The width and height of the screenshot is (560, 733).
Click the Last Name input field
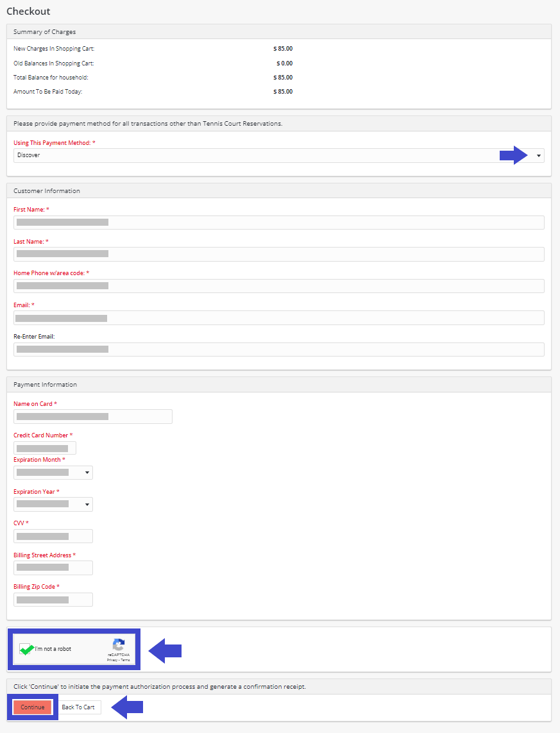(x=278, y=255)
